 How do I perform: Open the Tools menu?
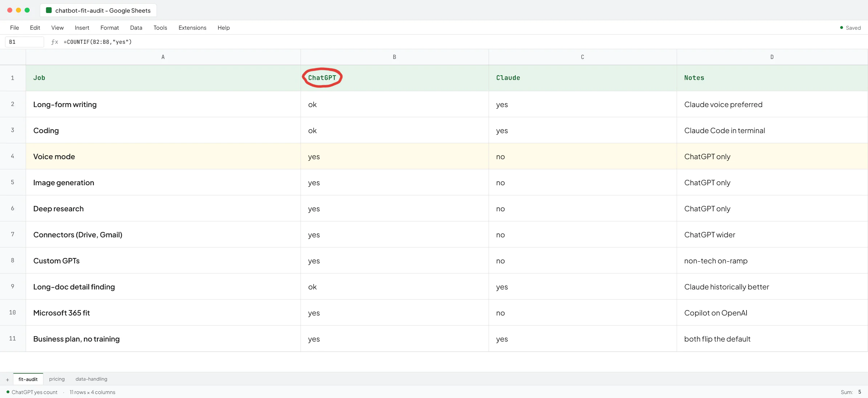pyautogui.click(x=160, y=27)
